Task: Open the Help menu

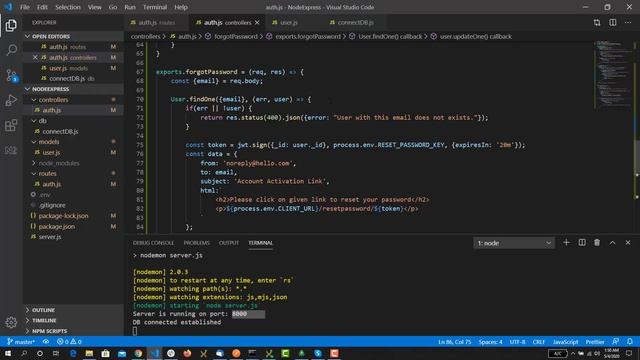Action: [181, 7]
